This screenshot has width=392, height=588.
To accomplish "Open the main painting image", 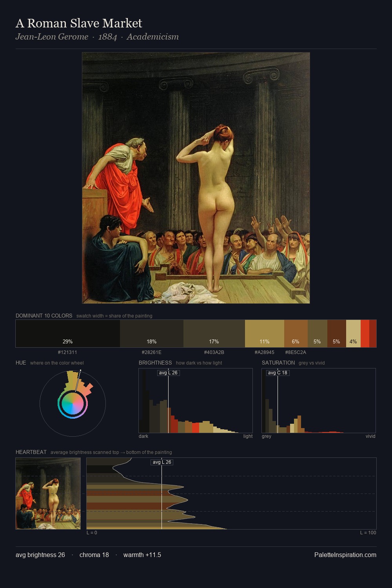I will [x=196, y=178].
